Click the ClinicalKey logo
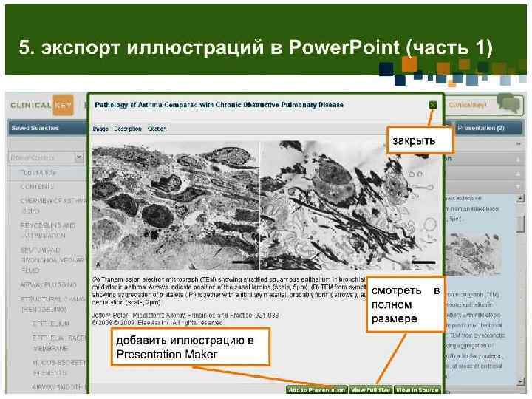Viewport: 532px width, 399px height. [x=41, y=105]
